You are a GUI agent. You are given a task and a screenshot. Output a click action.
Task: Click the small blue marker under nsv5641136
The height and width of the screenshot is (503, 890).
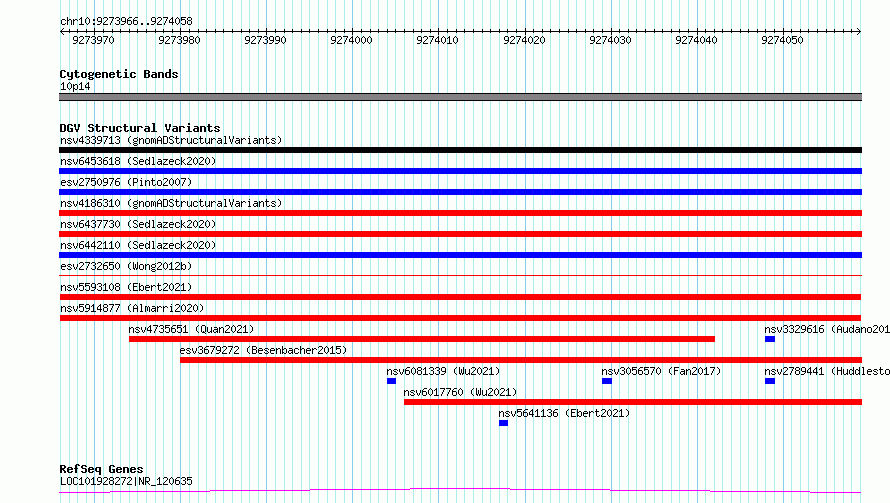tap(503, 423)
